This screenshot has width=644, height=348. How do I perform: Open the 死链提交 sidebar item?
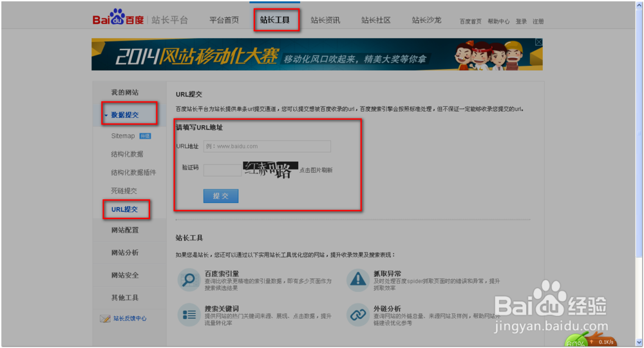point(124,191)
